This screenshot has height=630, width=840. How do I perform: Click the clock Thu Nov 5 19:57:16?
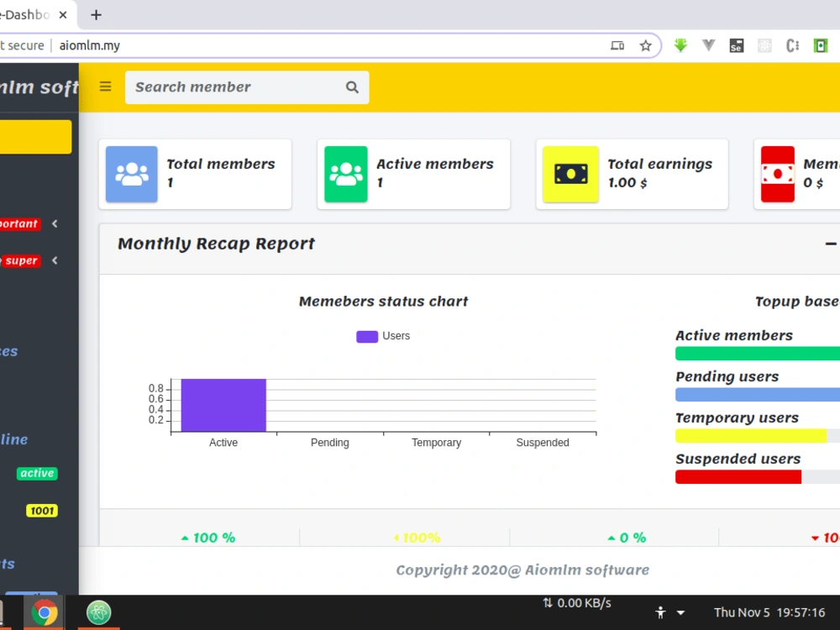(x=769, y=612)
